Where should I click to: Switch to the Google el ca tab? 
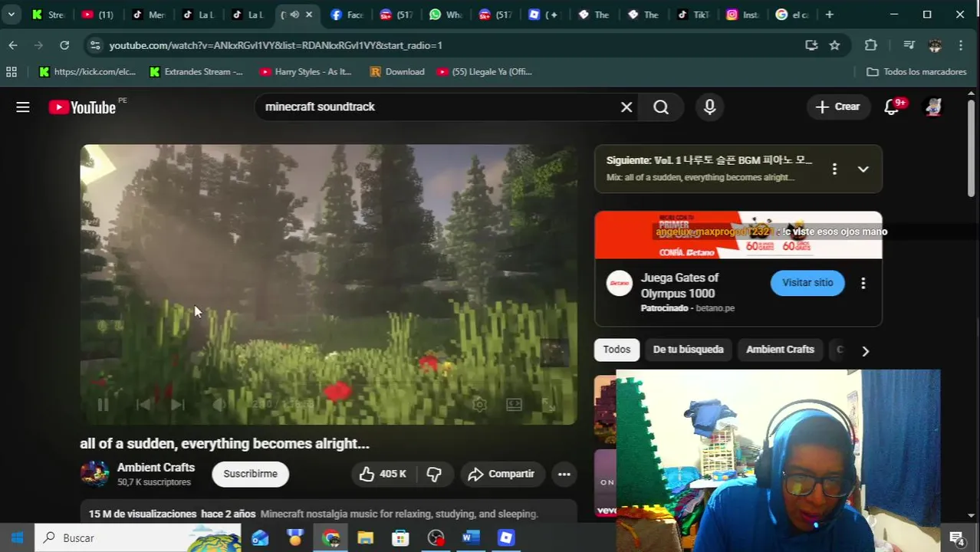pyautogui.click(x=791, y=15)
